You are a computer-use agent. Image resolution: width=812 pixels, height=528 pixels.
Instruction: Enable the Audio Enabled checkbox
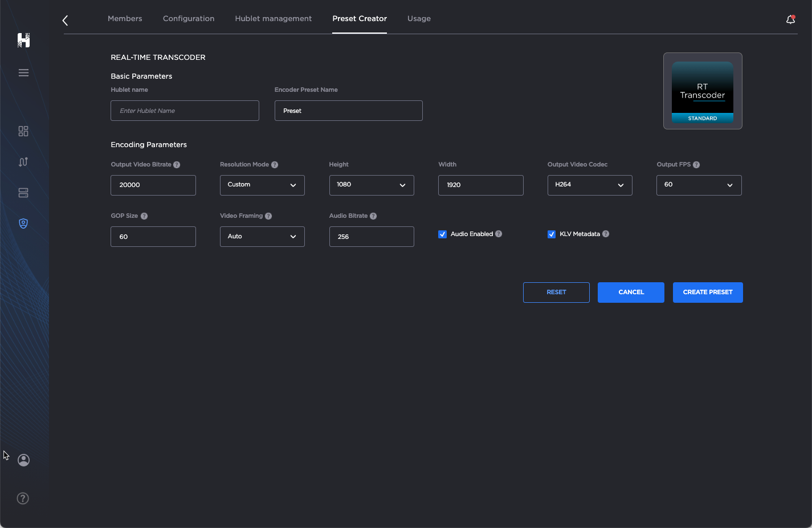(443, 234)
